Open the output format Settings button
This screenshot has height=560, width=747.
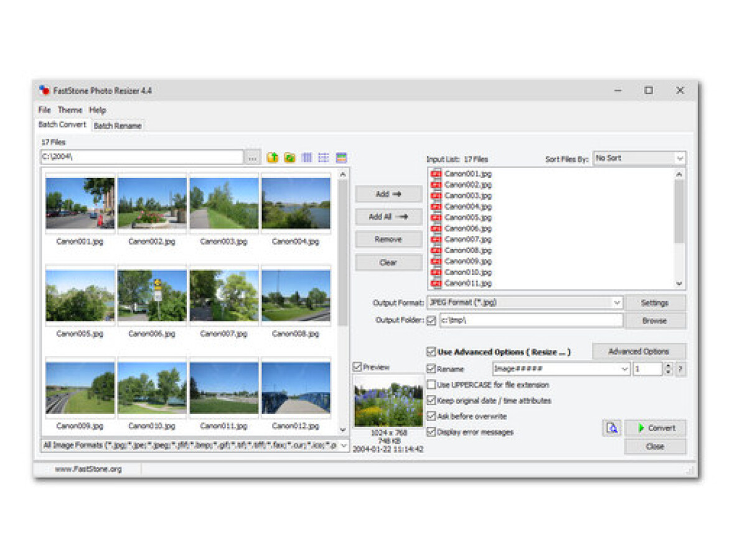[655, 303]
